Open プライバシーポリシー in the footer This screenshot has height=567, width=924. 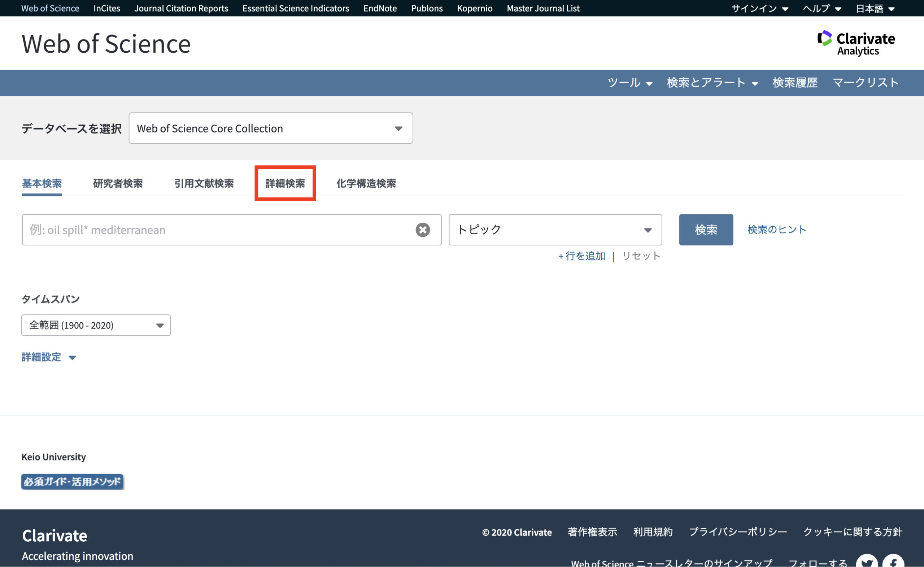[x=738, y=532]
